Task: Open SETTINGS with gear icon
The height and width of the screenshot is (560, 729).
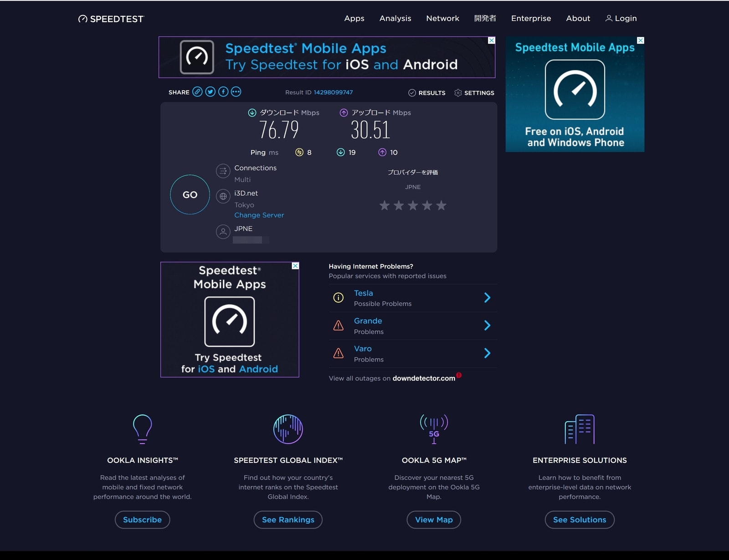Action: pos(474,93)
